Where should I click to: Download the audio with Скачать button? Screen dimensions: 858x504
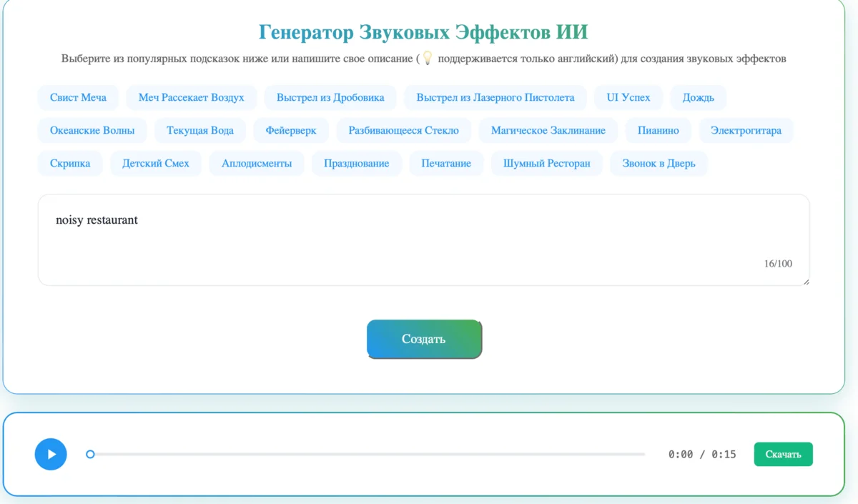783,454
